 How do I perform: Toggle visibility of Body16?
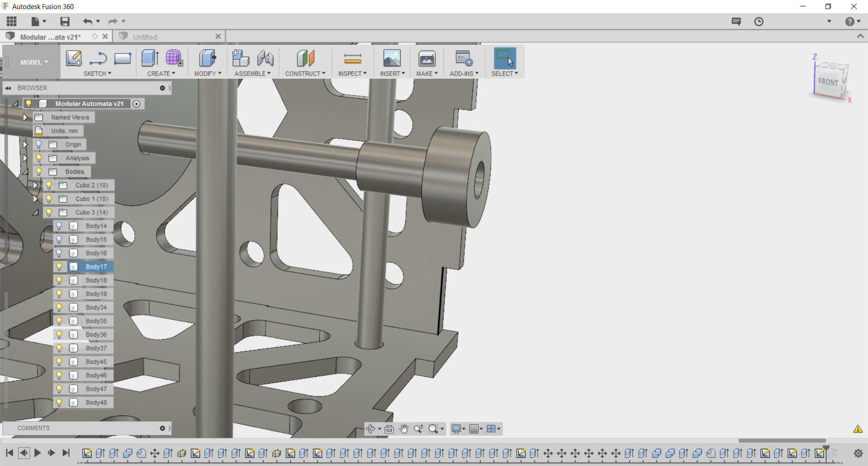click(x=59, y=253)
